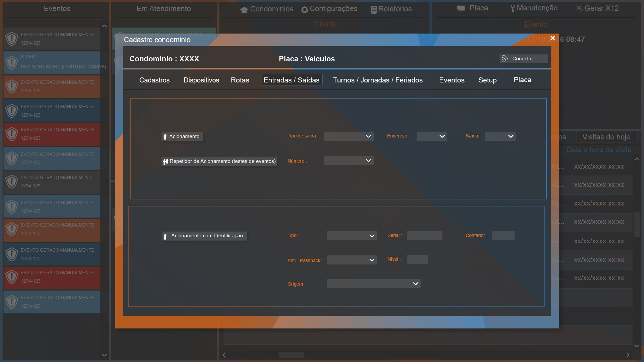Screen dimensions: 644x362
Task: Click the horizontal scrollbar left arrow
Action: [224, 355]
